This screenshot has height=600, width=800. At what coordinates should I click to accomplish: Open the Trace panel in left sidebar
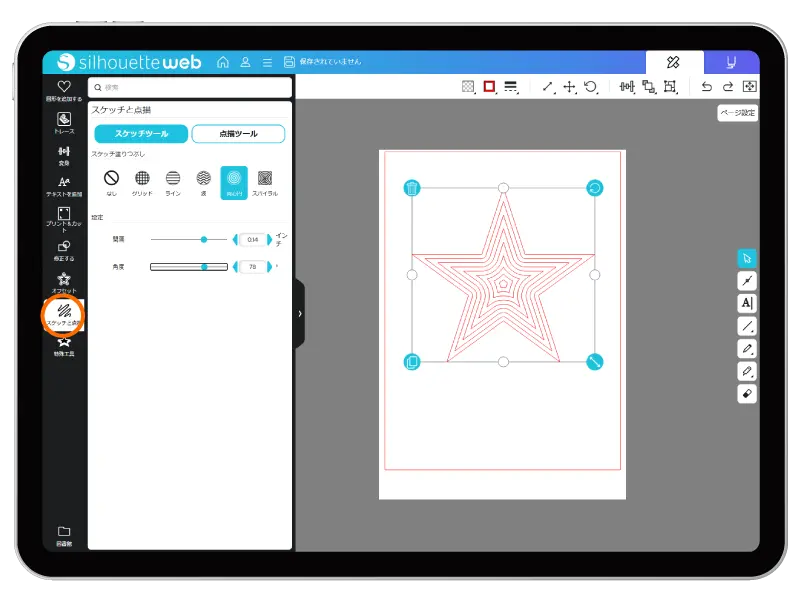tap(64, 123)
